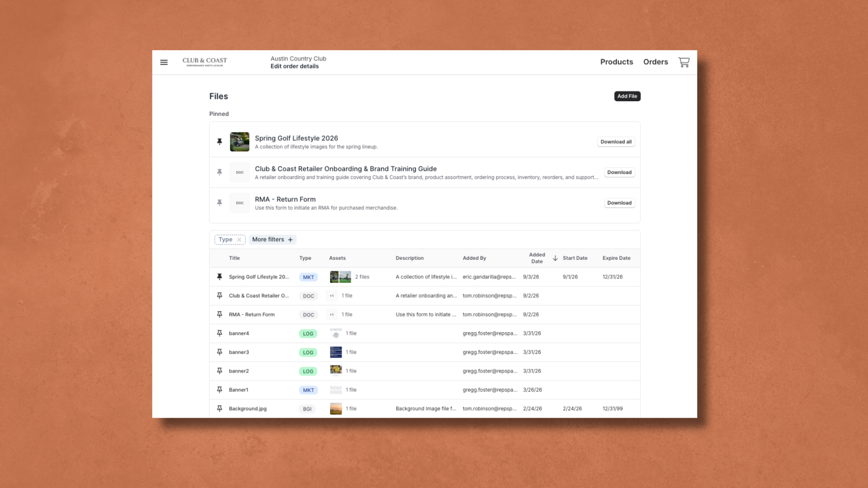Image resolution: width=868 pixels, height=488 pixels.
Task: Download all Spring Golf Lifestyle files
Action: tap(616, 142)
